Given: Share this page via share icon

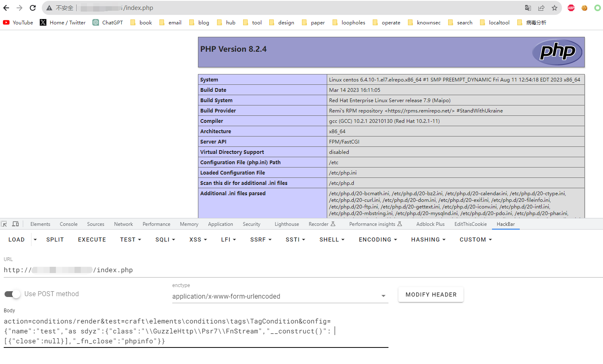Looking at the screenshot, I should click(541, 8).
